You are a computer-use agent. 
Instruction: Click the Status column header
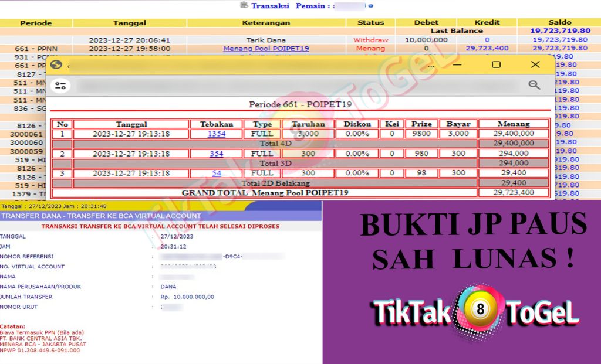pyautogui.click(x=371, y=23)
